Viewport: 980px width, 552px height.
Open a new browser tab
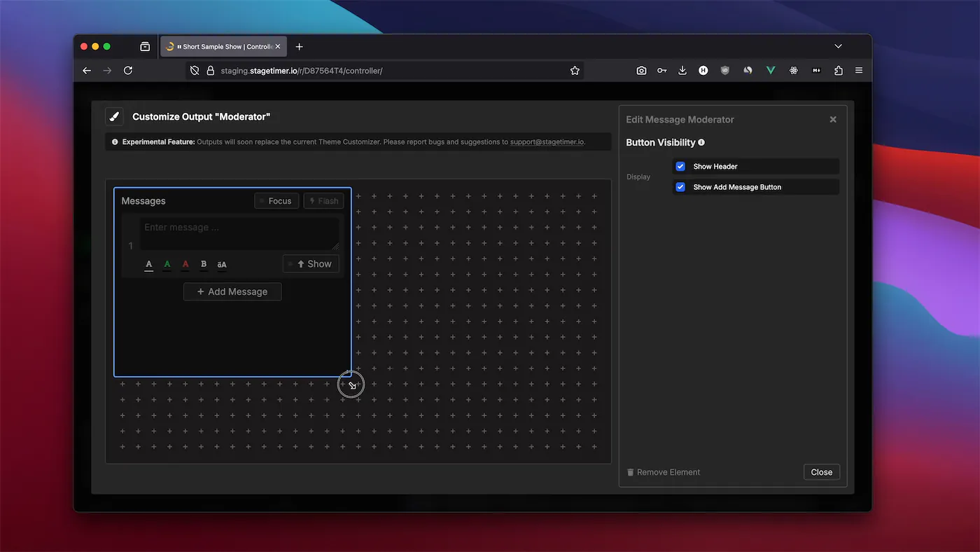point(300,46)
